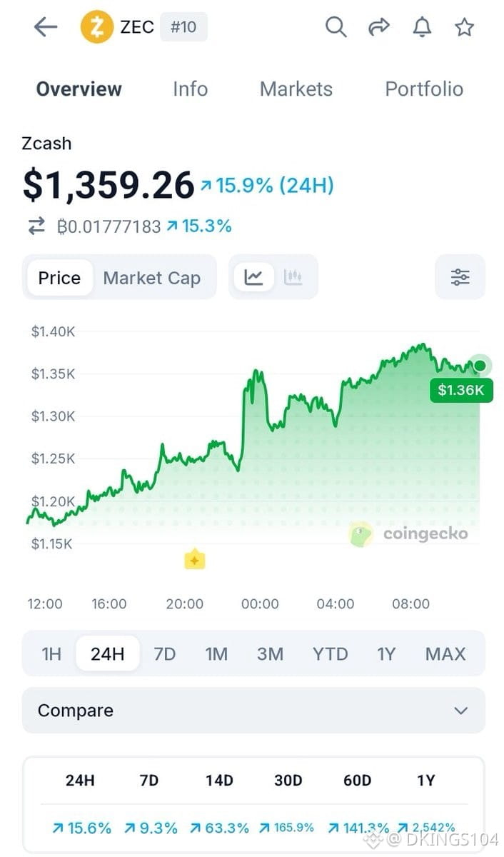Image resolution: width=504 pixels, height=857 pixels.
Task: Open search with the magnifier icon
Action: pyautogui.click(x=336, y=27)
